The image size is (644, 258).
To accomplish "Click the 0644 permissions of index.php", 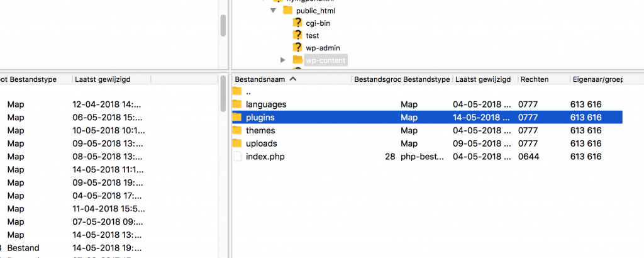I will 528,157.
